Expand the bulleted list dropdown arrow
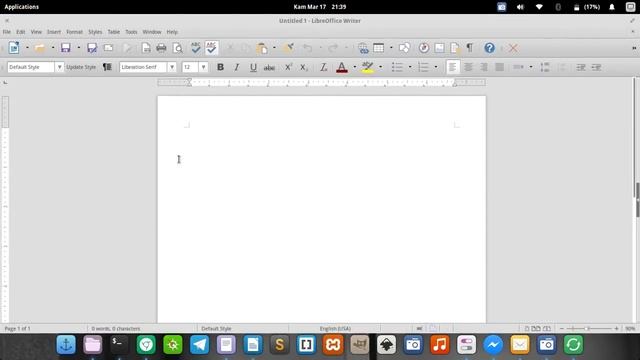 click(x=410, y=67)
